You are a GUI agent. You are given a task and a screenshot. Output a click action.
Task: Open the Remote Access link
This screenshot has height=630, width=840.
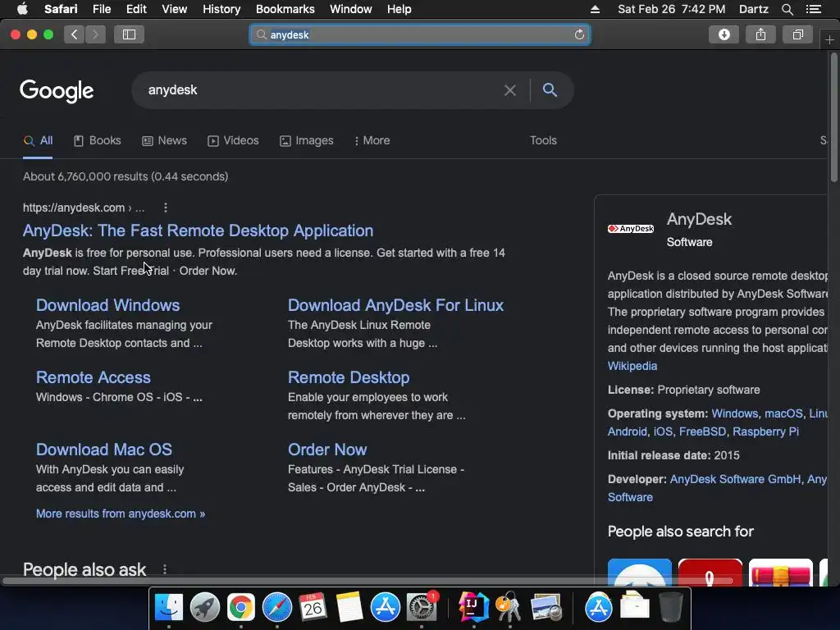(94, 377)
